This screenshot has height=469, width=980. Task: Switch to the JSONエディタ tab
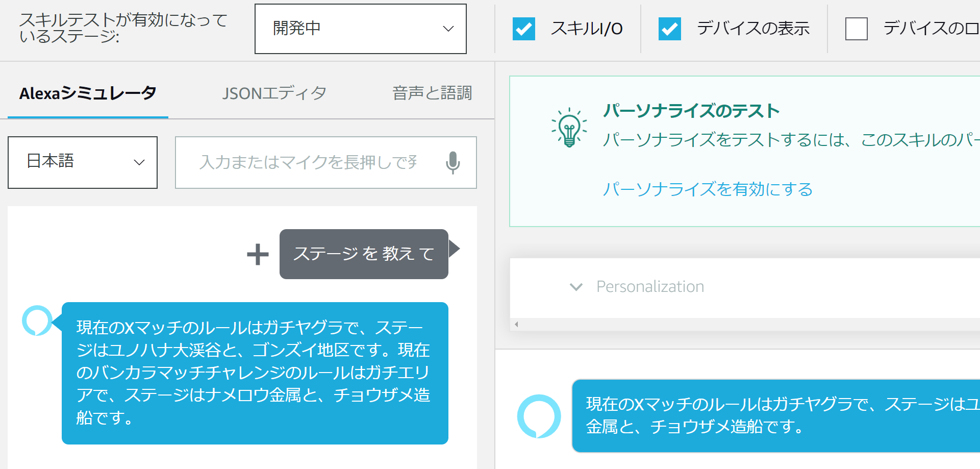[274, 93]
